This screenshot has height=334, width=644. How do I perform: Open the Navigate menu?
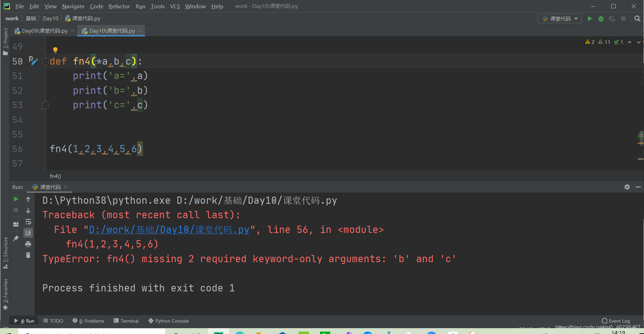click(73, 6)
